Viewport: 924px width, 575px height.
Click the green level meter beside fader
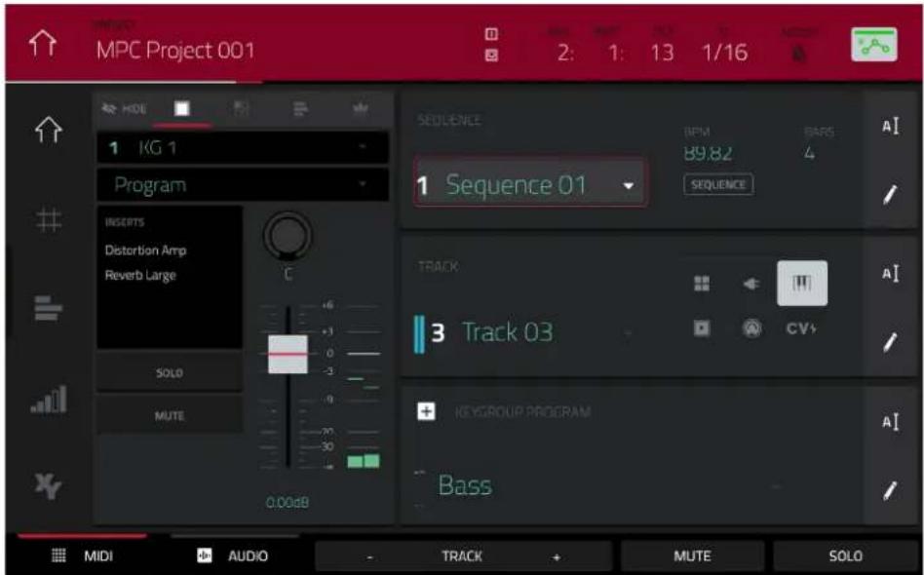[363, 461]
